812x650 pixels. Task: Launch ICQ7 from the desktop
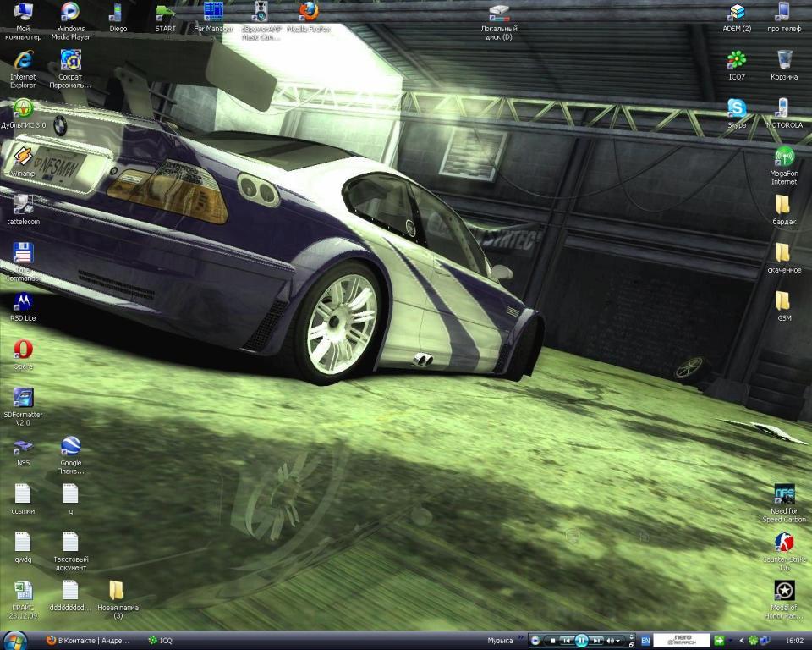(737, 65)
